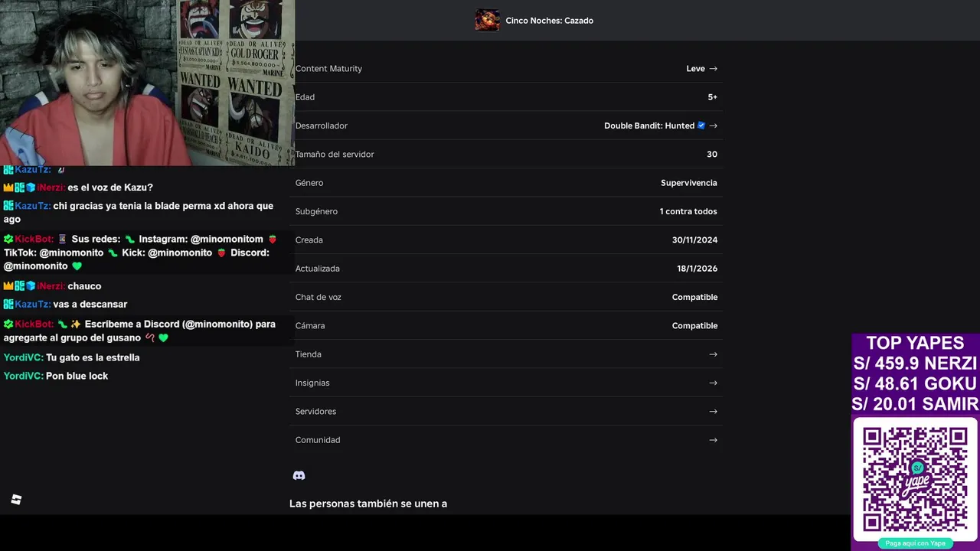Screen dimensions: 980x551
Task: Click chat message 'Pon blue lock'
Action: pyautogui.click(x=77, y=376)
